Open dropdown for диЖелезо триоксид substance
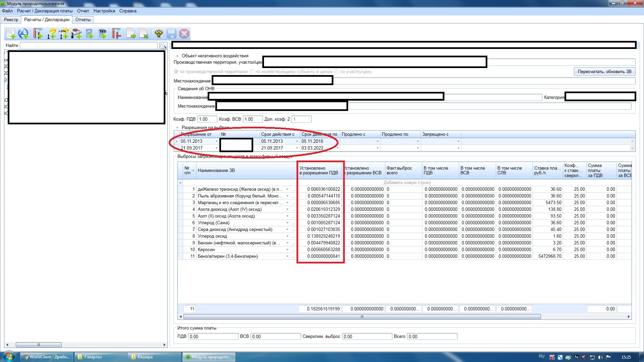The width and height of the screenshot is (644, 362). (x=287, y=189)
